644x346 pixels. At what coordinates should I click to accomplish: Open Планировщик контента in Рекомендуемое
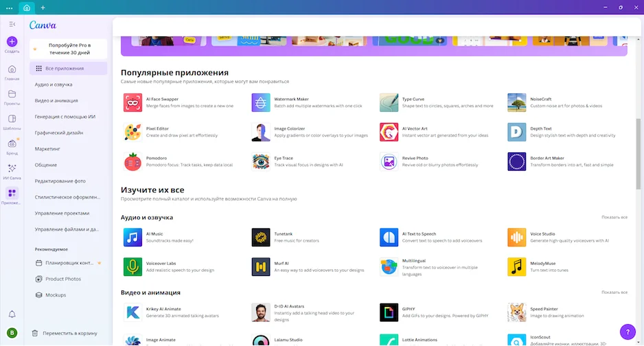[x=68, y=263]
